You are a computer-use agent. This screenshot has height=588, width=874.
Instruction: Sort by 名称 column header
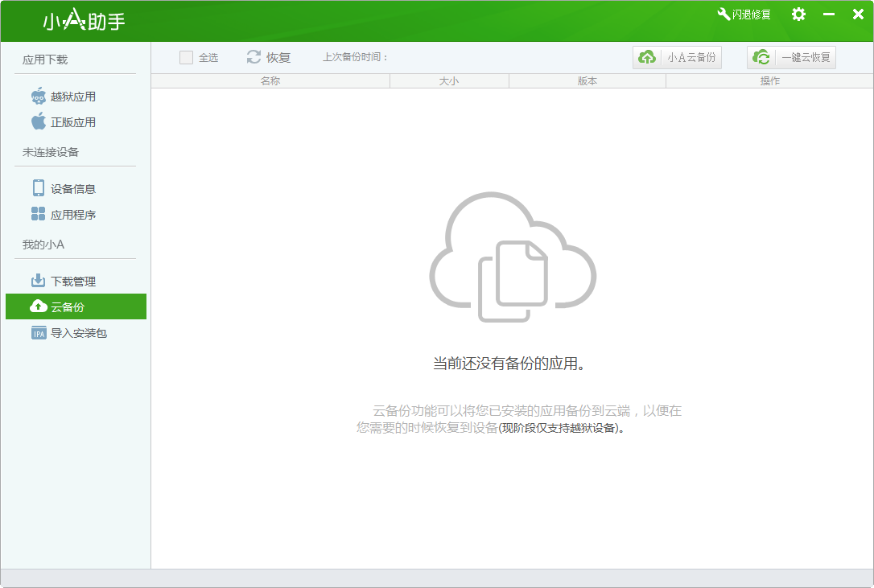click(x=270, y=80)
